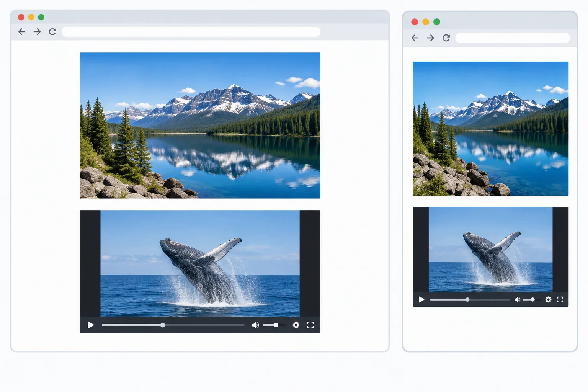Click the video progress slider in the small window
Image resolution: width=588 pixels, height=392 pixels.
pos(470,299)
